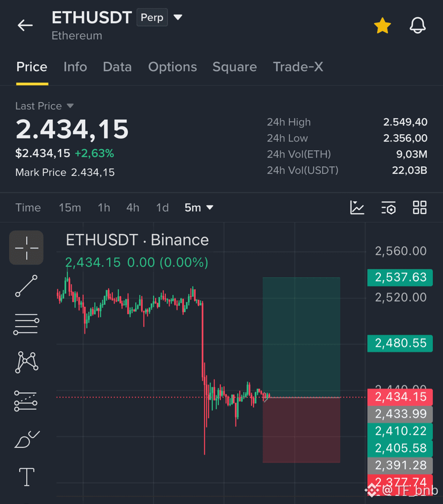Select the Time chart interval
This screenshot has height=504, width=443.
click(x=28, y=208)
